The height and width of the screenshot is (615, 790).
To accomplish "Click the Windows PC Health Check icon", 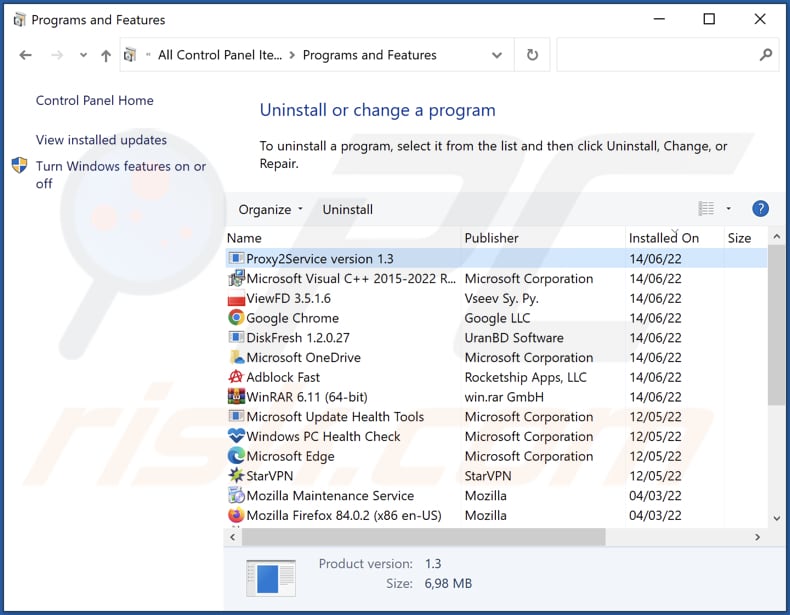I will tap(236, 436).
